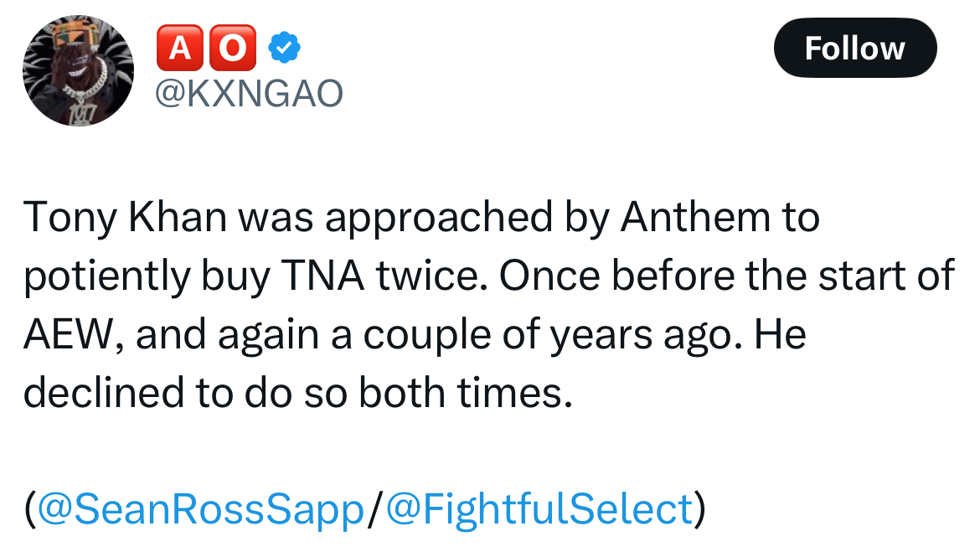
Task: Visit the @FightfulSelect mention link
Action: click(538, 509)
